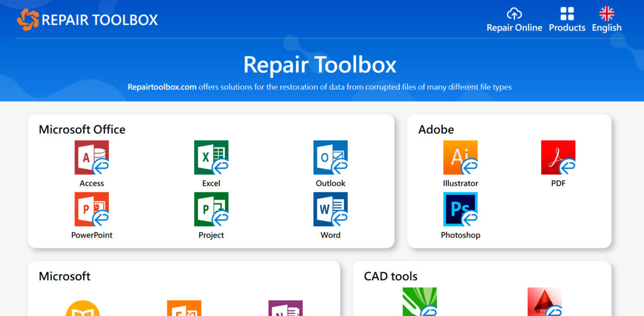Click the Outlook repair icon
Viewport: 644px width, 316px height.
point(330,158)
